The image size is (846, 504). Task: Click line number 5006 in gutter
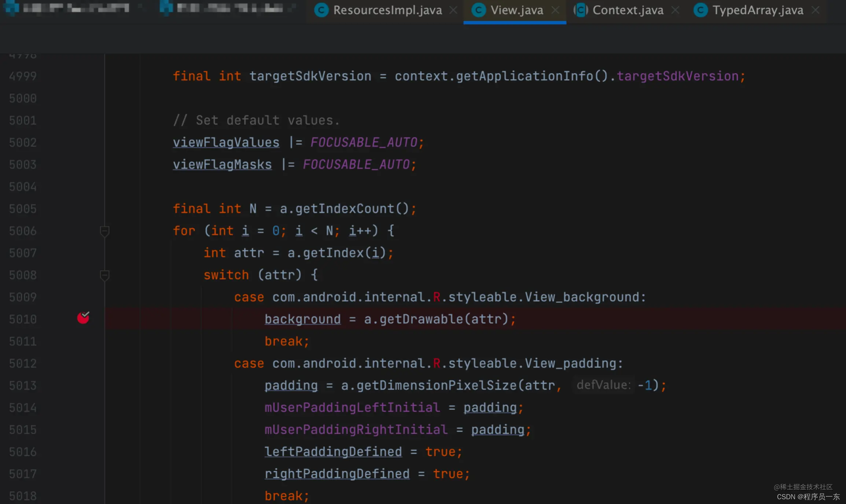click(x=23, y=231)
